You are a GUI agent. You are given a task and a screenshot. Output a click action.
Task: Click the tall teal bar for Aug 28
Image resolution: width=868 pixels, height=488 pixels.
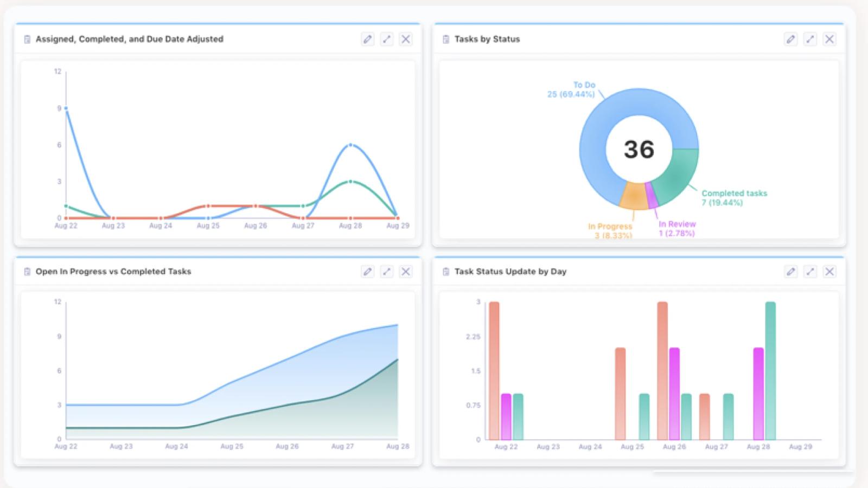[770, 370]
